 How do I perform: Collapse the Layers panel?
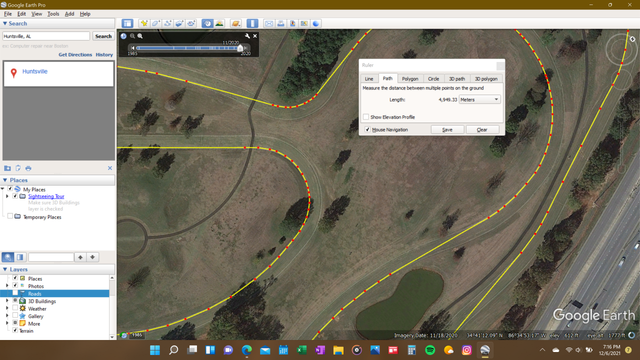pyautogui.click(x=5, y=269)
